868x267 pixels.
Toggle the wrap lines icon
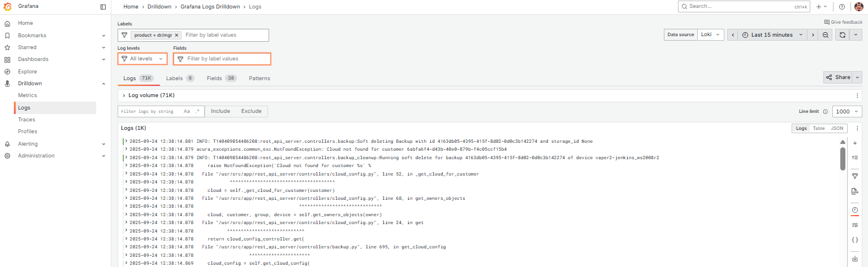(x=854, y=225)
